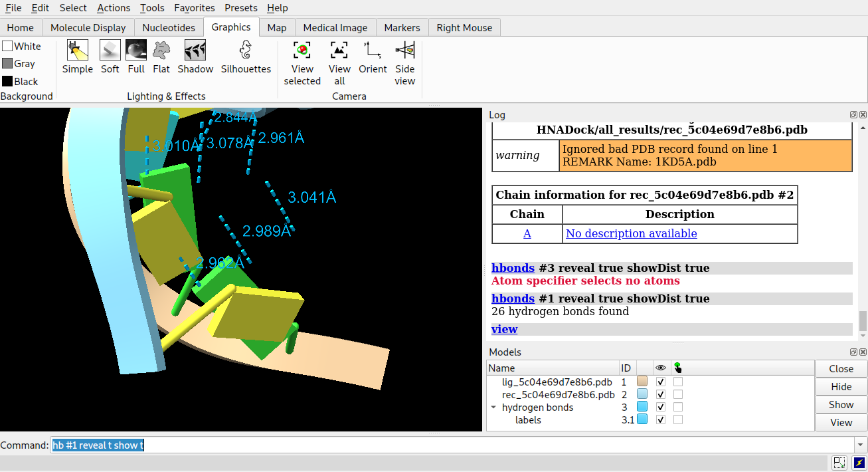Open the Presets menu
Screen dimensions: 868x472
tap(241, 8)
